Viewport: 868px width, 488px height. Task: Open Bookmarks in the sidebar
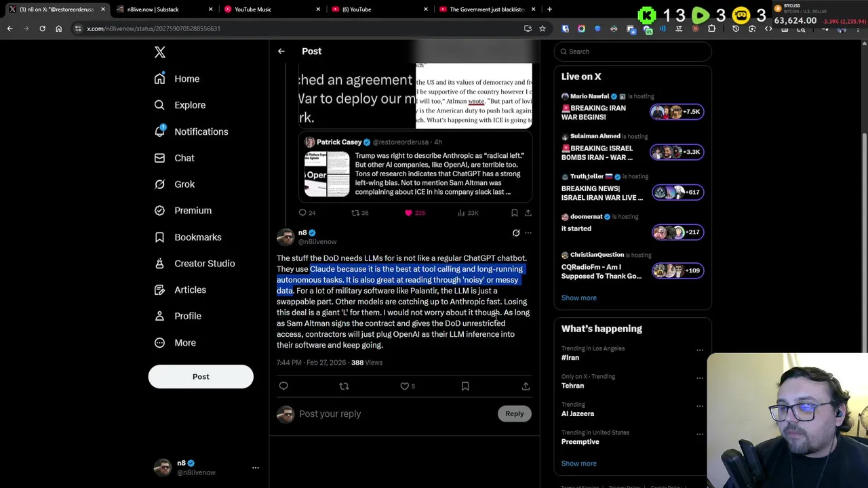188,237
